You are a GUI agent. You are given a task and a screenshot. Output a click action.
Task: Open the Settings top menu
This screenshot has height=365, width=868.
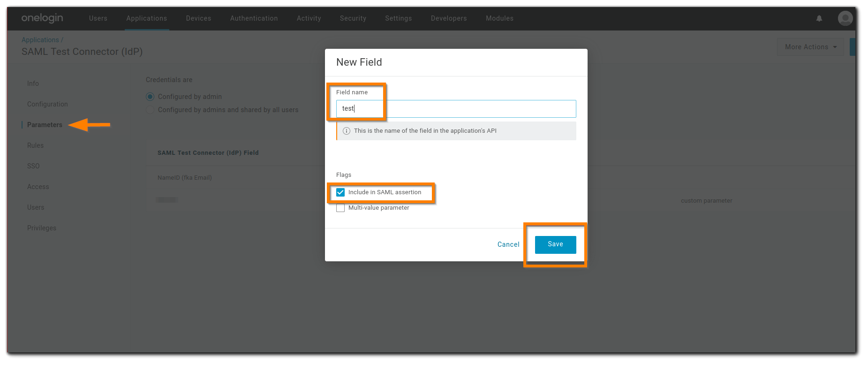[399, 18]
